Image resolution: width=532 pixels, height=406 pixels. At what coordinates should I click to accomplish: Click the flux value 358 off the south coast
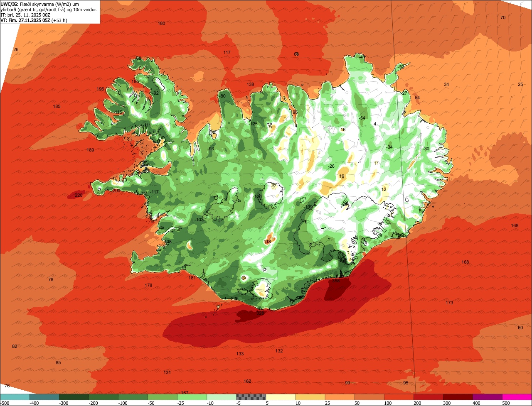pos(336,281)
